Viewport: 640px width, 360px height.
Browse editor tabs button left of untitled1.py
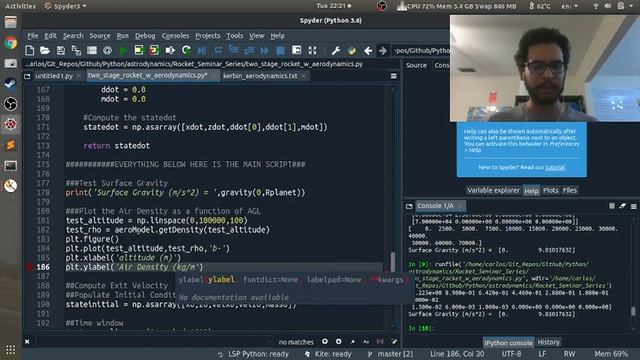(27, 76)
